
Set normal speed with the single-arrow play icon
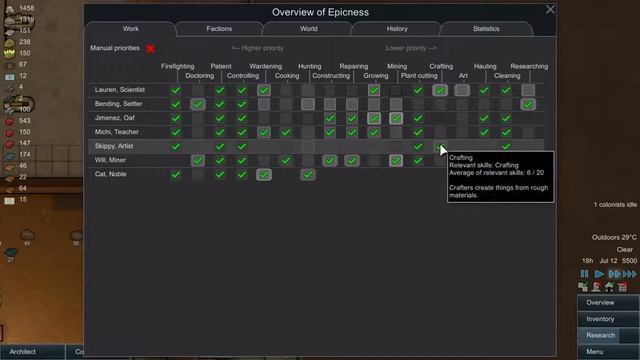point(599,274)
